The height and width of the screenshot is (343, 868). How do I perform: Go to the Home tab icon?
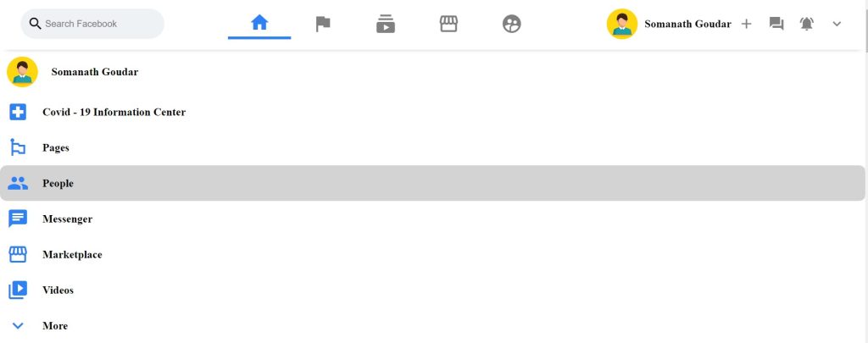pos(259,23)
